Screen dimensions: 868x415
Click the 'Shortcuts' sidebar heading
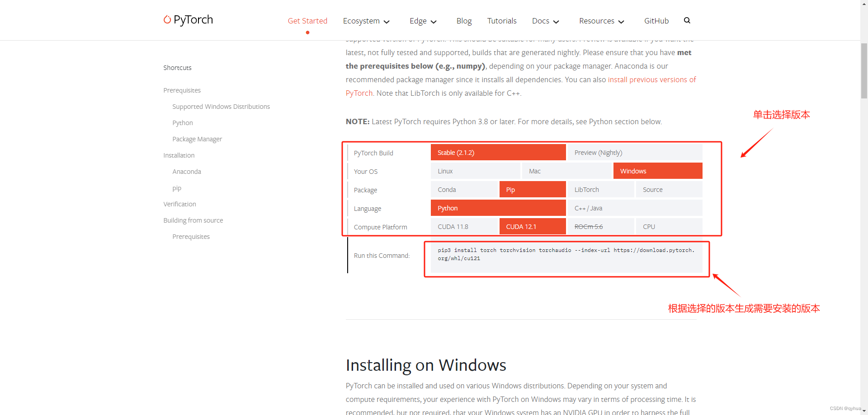(177, 68)
